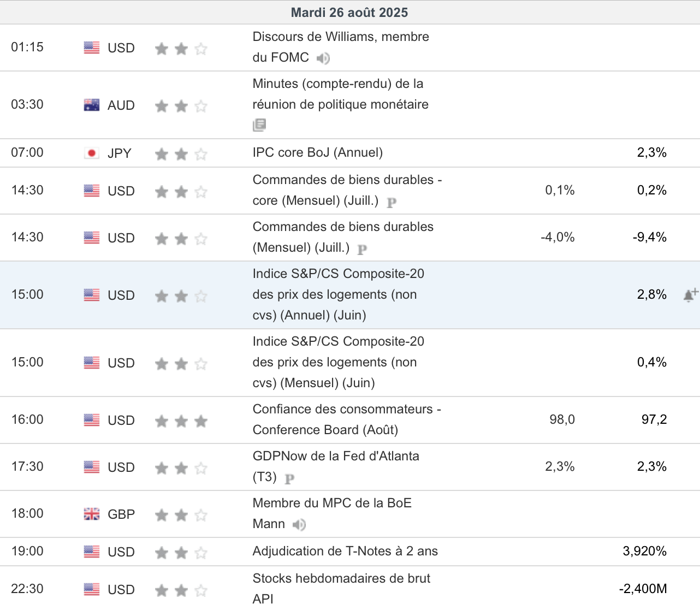This screenshot has height=604, width=700.
Task: Click the UK flag next to GBP
Action: point(92,514)
